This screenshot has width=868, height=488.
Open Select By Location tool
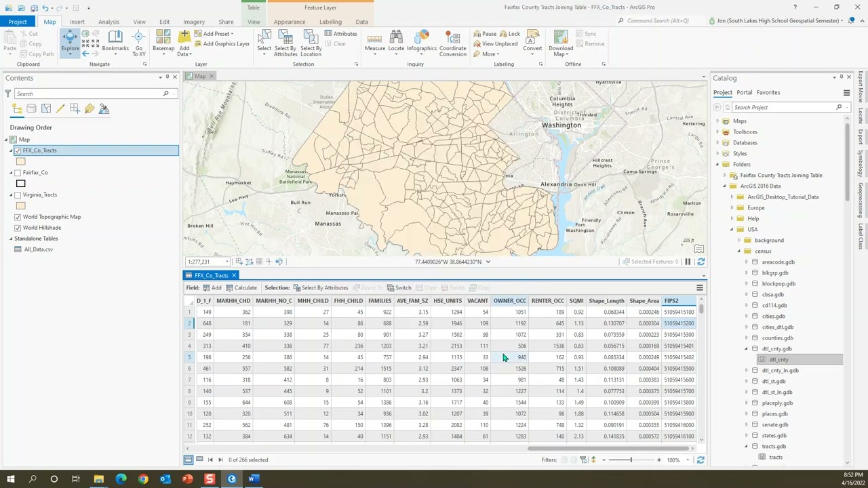point(311,43)
